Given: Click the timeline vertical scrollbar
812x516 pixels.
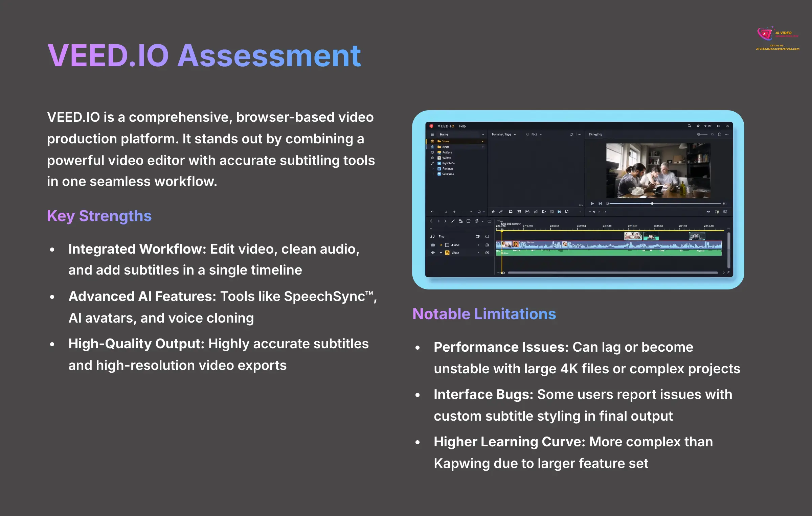Looking at the screenshot, I should (x=728, y=250).
